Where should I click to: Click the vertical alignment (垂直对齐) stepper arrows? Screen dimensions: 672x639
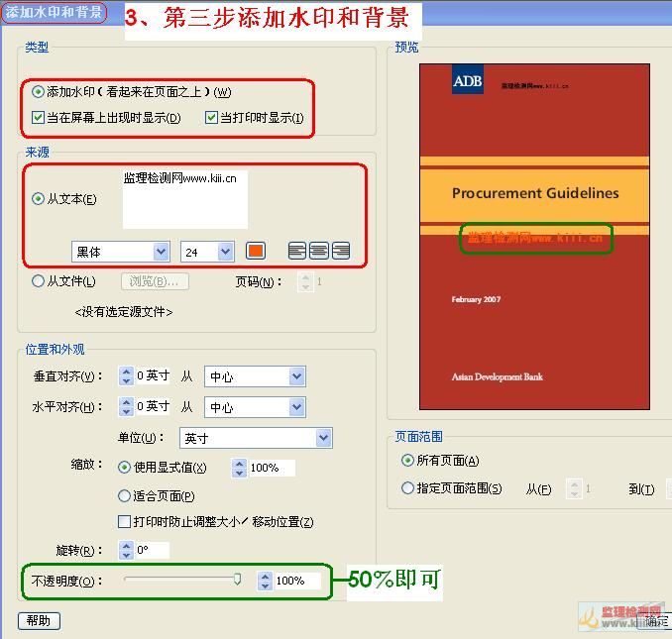tap(126, 376)
